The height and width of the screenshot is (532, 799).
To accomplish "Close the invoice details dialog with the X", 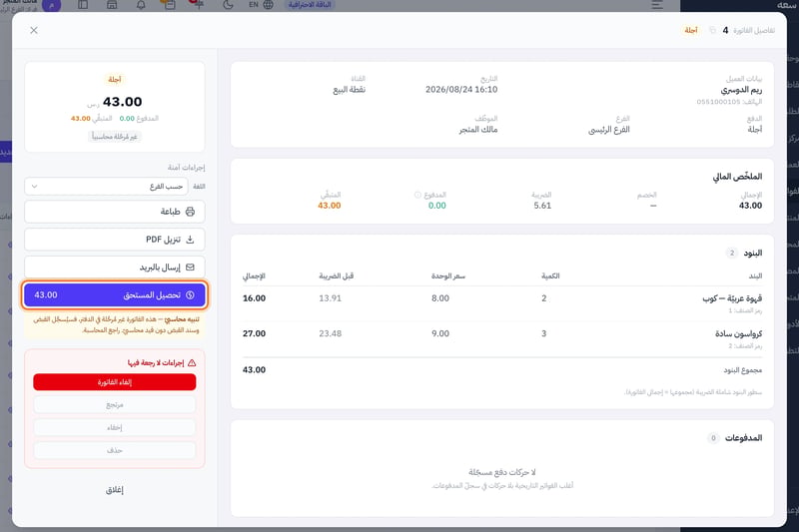I will pyautogui.click(x=34, y=31).
